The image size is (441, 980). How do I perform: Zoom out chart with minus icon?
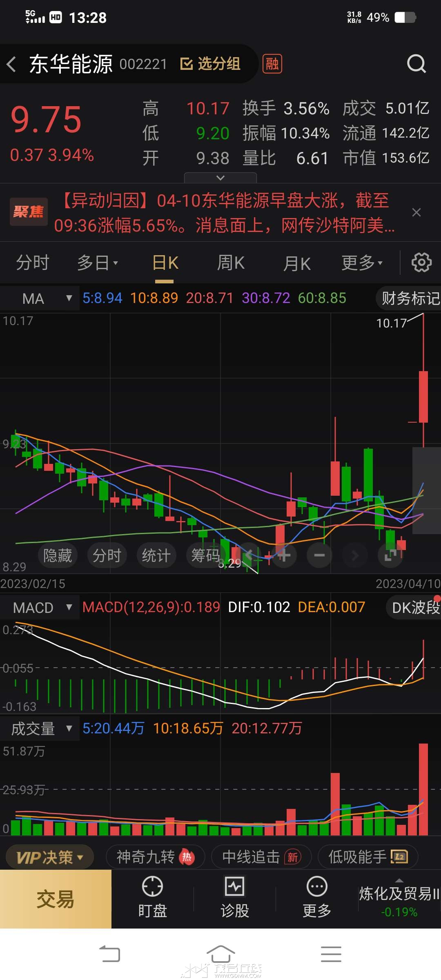click(x=319, y=555)
